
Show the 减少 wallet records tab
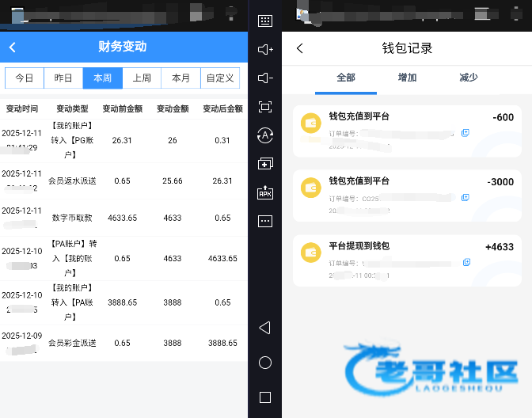click(x=469, y=78)
